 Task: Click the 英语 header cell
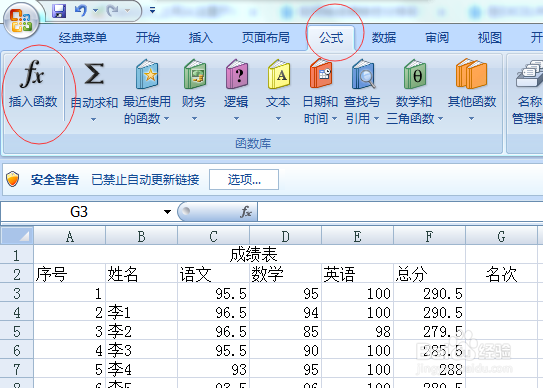pos(357,274)
